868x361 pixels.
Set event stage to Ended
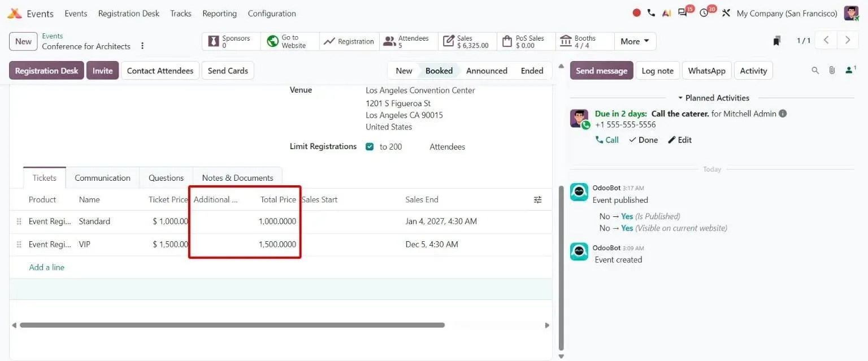532,71
